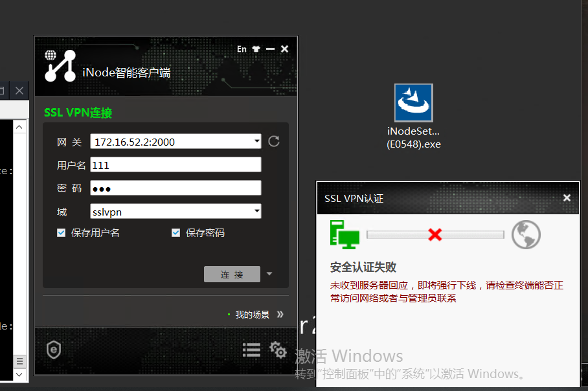Open the shield security icon at bottom

(54, 350)
